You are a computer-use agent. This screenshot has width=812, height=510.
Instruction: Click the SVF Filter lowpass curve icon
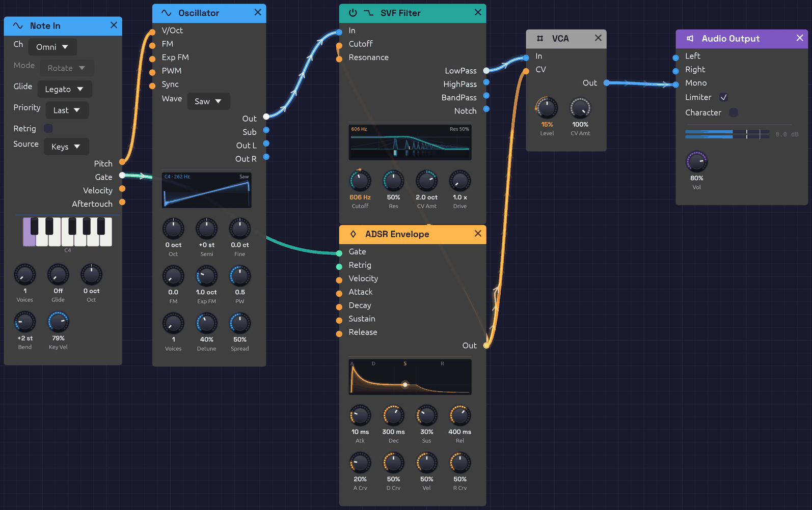coord(368,13)
